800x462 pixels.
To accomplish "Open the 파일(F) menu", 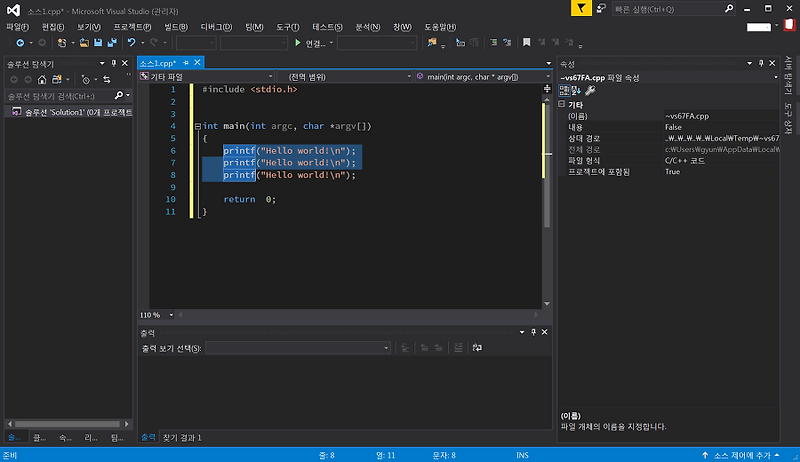I will (x=17, y=27).
